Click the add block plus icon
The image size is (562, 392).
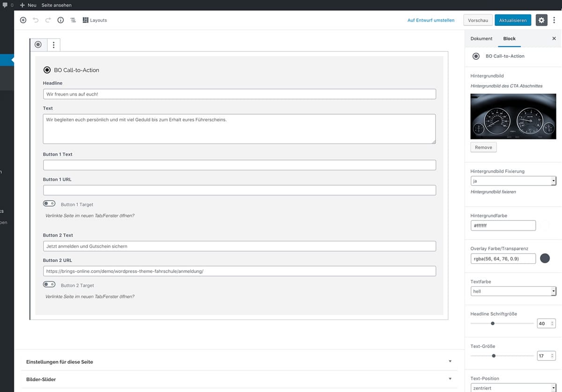point(23,20)
